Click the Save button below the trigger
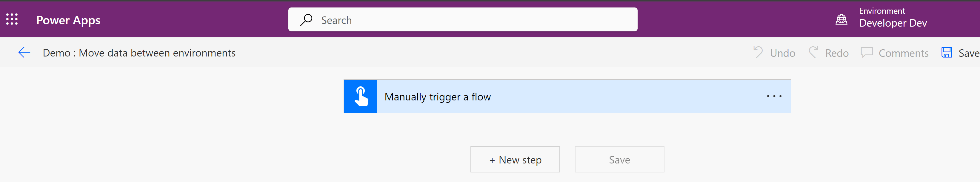Screen dimensions: 980x182 619,160
